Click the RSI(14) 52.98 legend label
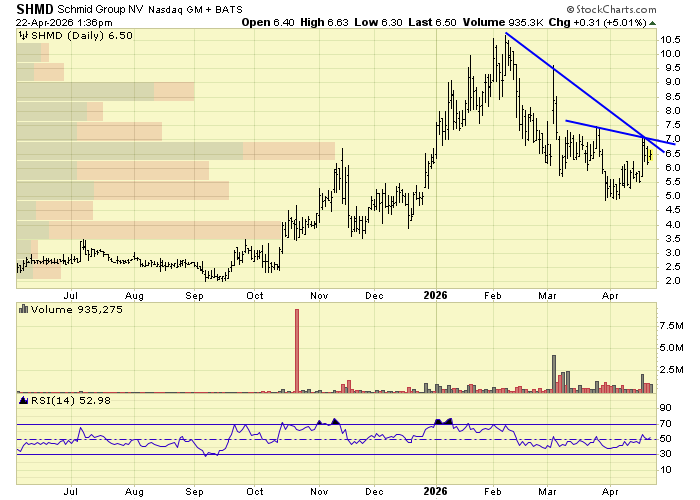 (71, 400)
